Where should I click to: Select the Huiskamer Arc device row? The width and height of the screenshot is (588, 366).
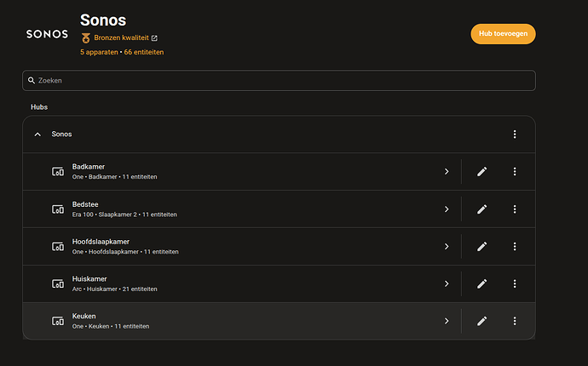tap(279, 283)
